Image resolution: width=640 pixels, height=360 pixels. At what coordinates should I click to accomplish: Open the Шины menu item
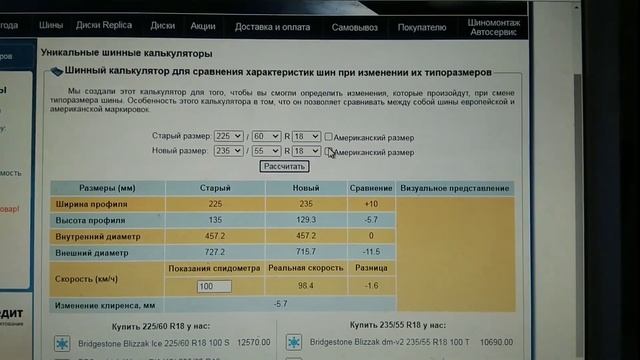51,25
